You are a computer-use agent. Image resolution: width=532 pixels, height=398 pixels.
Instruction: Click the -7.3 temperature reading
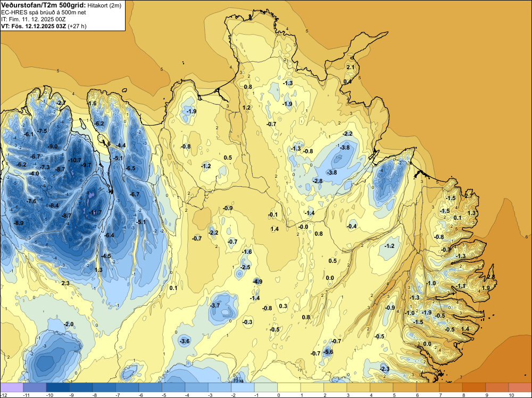click(x=45, y=167)
